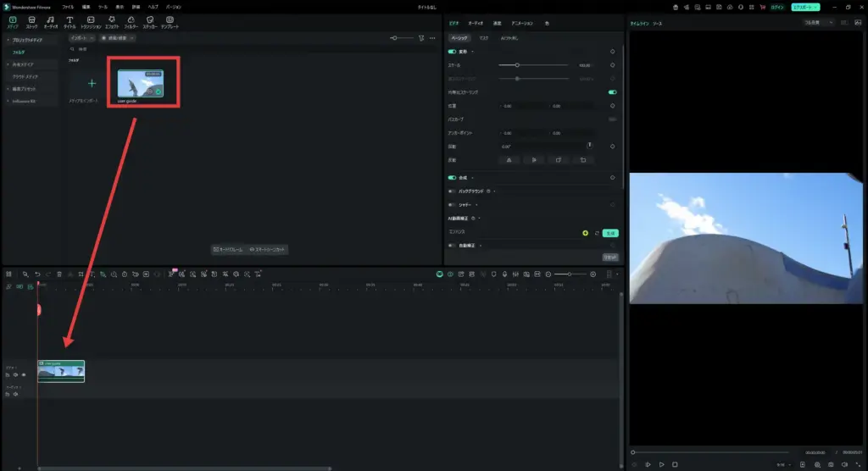Switch to the Mask (マスク) tab
The image size is (868, 471).
click(x=484, y=38)
